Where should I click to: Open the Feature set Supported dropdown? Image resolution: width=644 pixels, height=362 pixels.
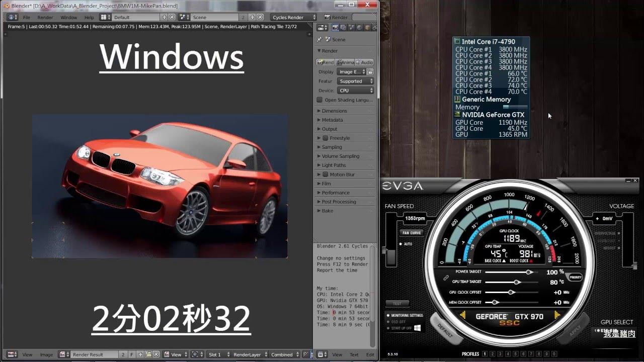pos(355,81)
